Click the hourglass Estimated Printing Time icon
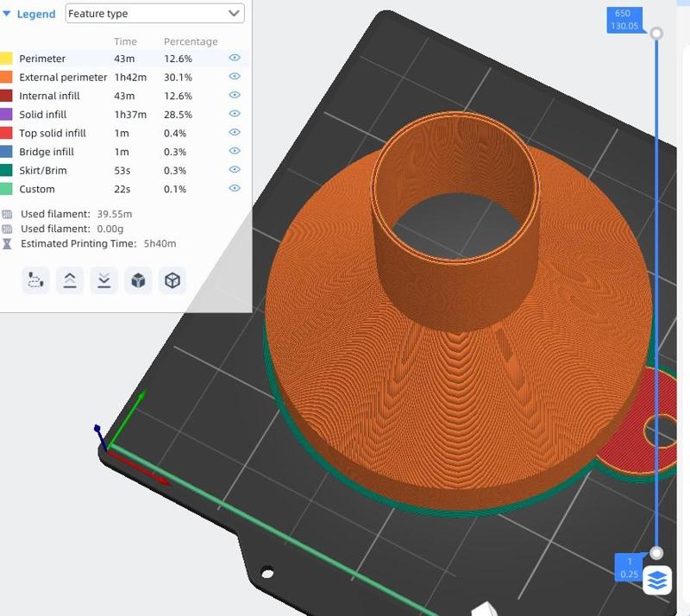 coord(8,244)
